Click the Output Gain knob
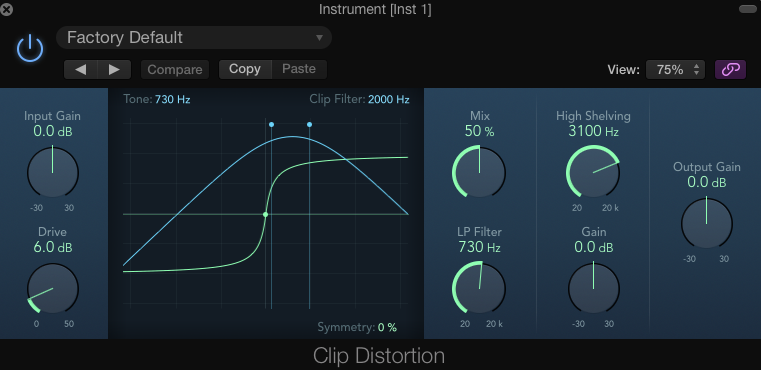 click(707, 223)
